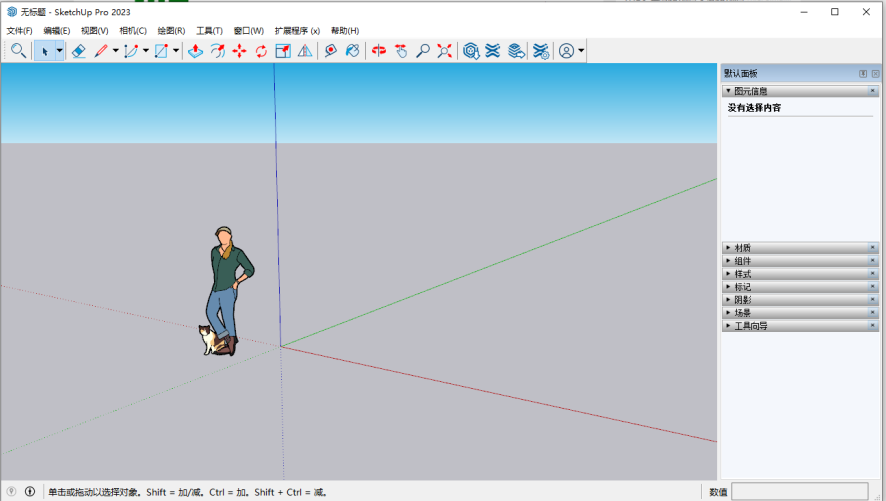This screenshot has width=886, height=501.
Task: Open the Select tool dropdown arrow
Action: tap(59, 51)
